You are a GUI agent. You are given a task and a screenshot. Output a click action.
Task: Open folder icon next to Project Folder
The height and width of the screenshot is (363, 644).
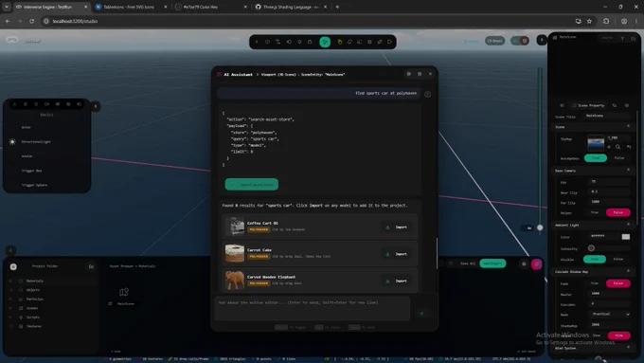coord(91,266)
